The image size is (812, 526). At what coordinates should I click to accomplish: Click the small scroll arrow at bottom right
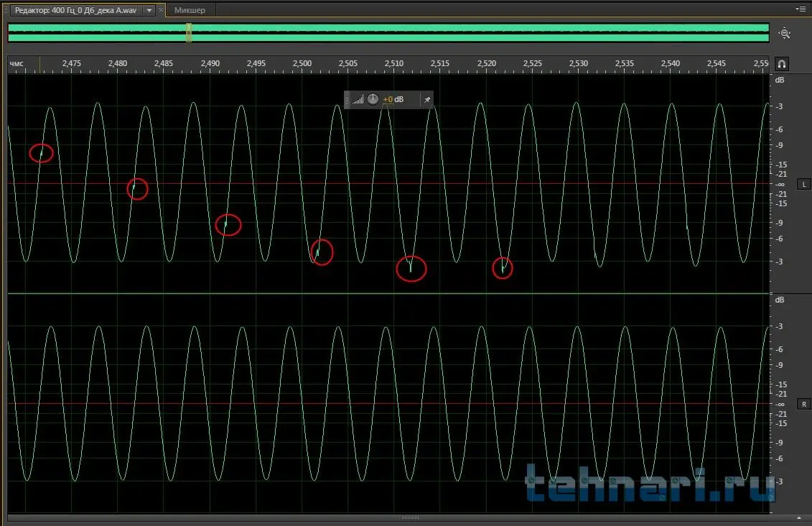(x=798, y=517)
